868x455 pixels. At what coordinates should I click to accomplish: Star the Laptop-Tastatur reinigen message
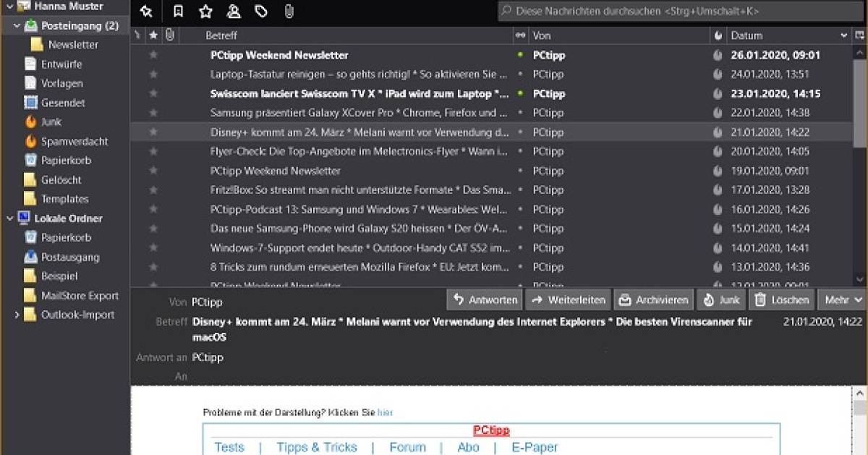click(x=153, y=75)
